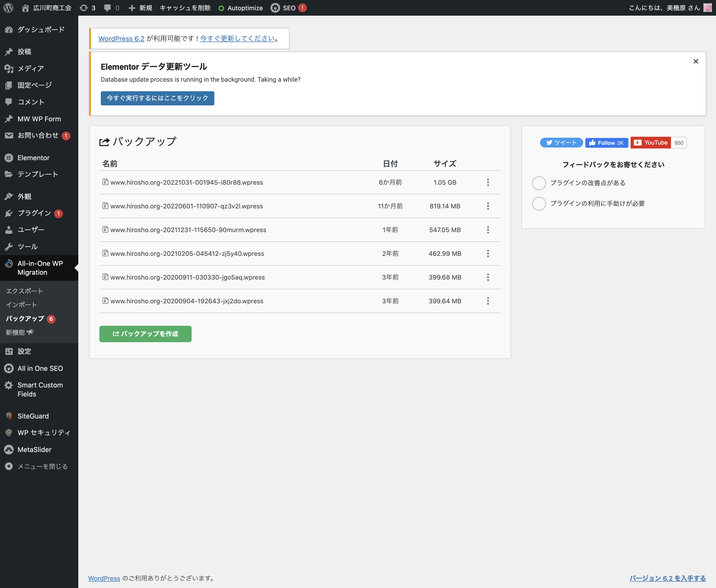Open インポート submenu item
716x588 pixels.
pos(21,305)
